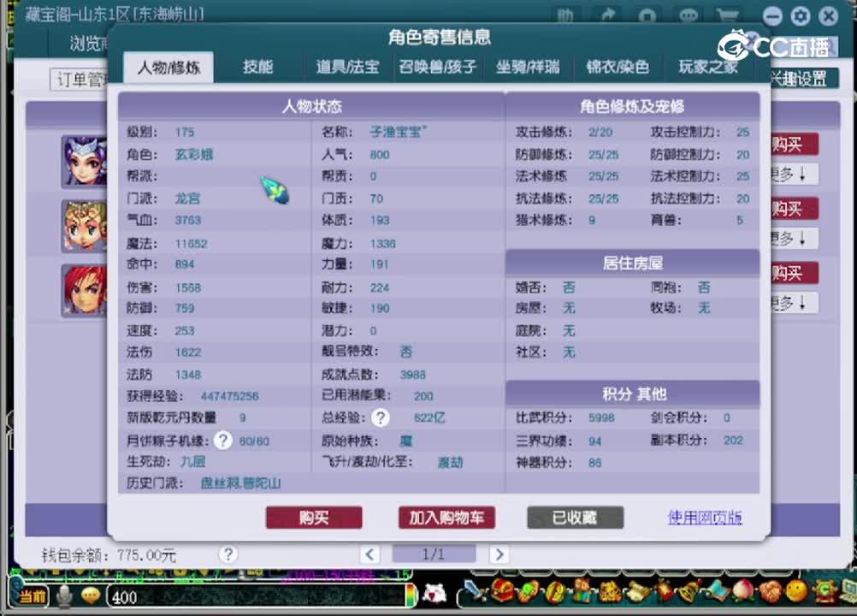
Task: Click the blue character portrait thumbnail on the left
Action: pyautogui.click(x=84, y=162)
